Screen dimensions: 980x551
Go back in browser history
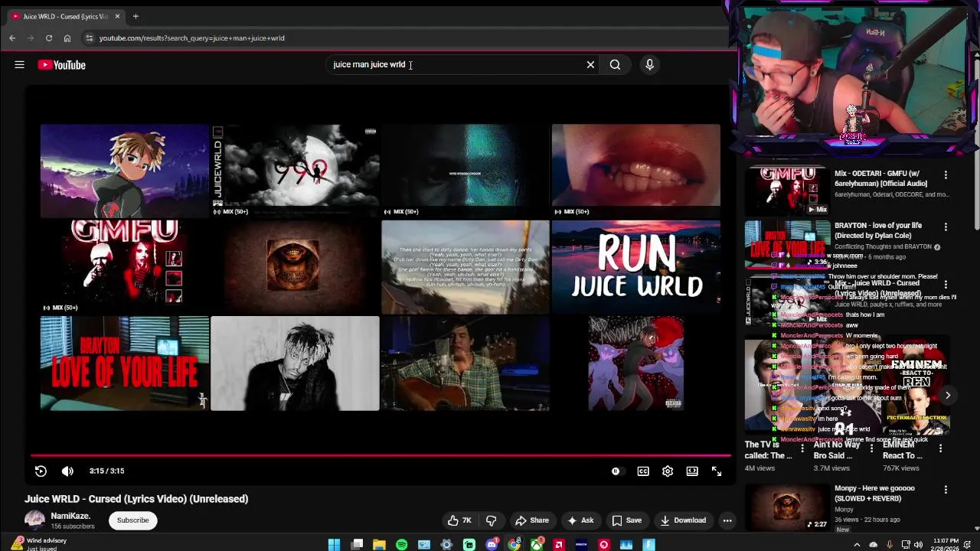[x=12, y=38]
